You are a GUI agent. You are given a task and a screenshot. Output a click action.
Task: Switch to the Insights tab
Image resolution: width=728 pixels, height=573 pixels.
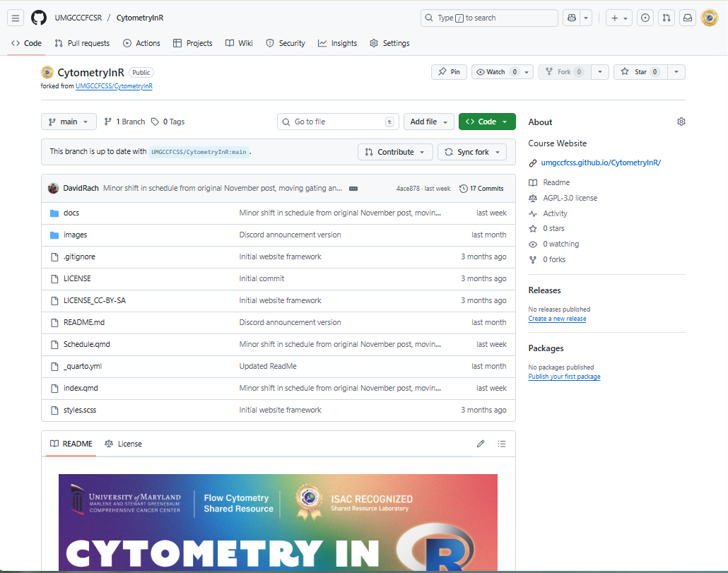click(337, 43)
